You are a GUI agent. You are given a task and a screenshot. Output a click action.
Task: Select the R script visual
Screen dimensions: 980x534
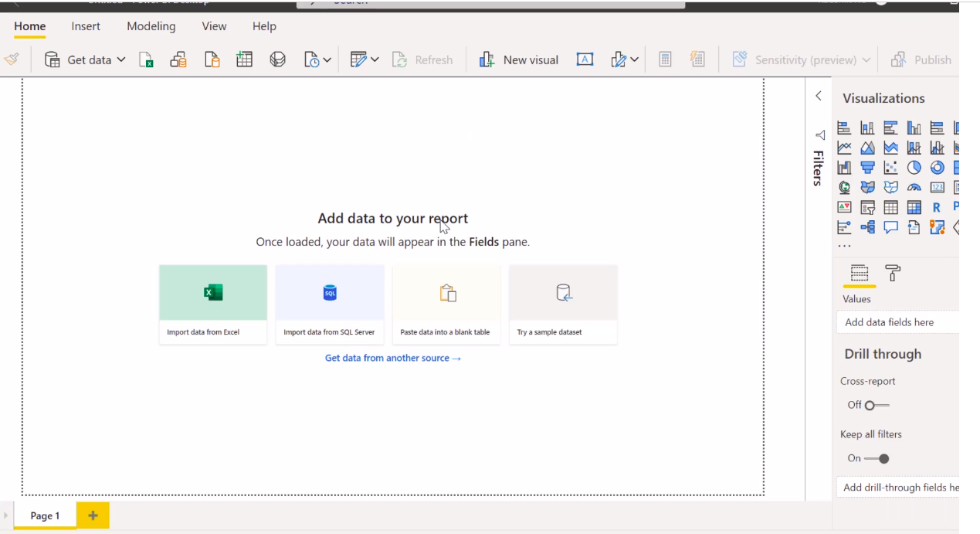(x=937, y=207)
